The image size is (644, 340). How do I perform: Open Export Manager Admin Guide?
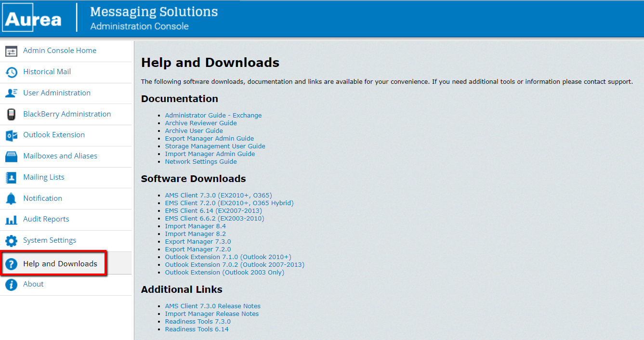[x=210, y=139]
